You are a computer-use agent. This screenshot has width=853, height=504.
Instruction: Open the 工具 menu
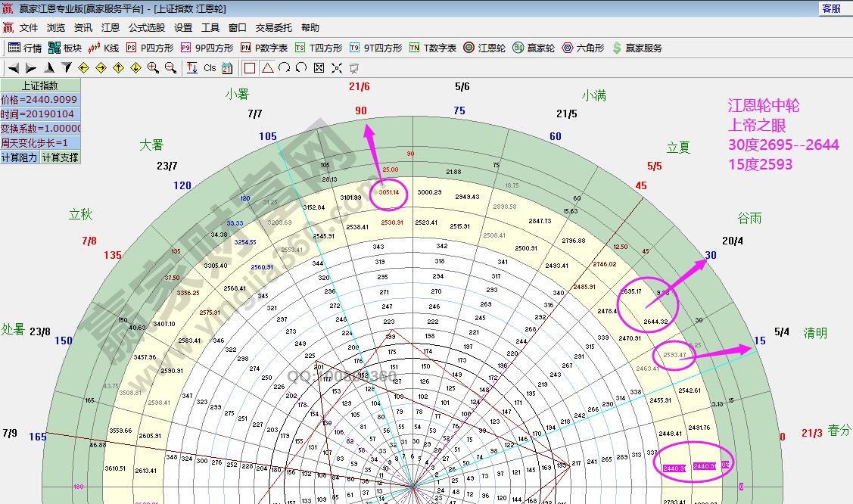pos(210,26)
